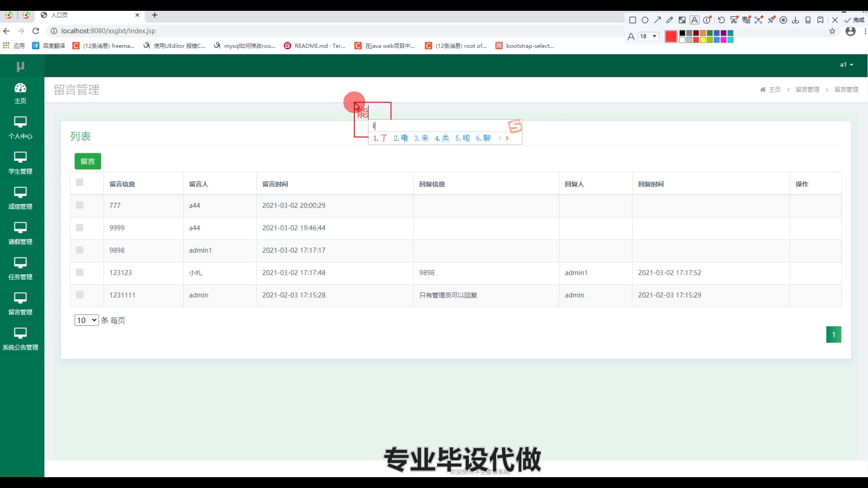Click the green 留言 button
The width and height of the screenshot is (868, 488).
click(x=88, y=161)
